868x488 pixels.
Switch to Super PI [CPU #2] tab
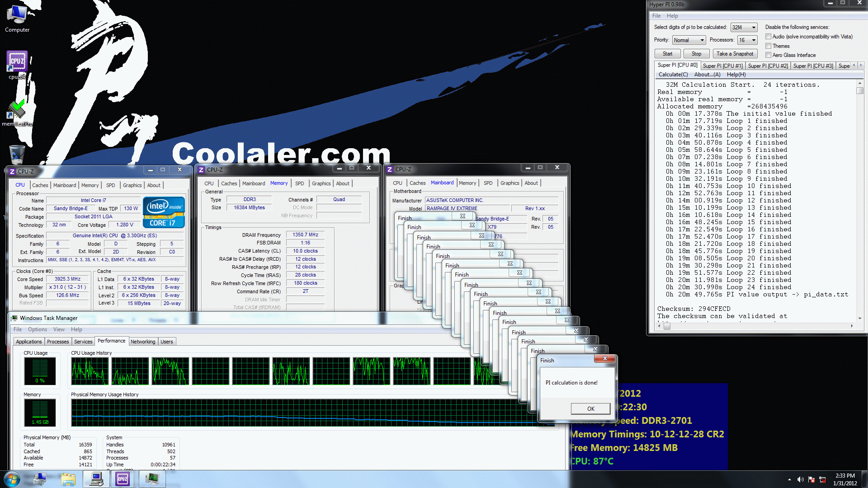click(768, 66)
